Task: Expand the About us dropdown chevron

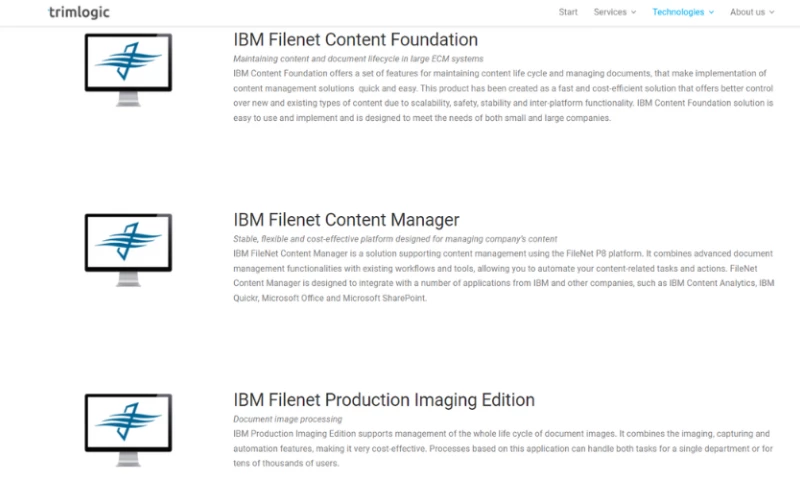Action: [x=772, y=13]
